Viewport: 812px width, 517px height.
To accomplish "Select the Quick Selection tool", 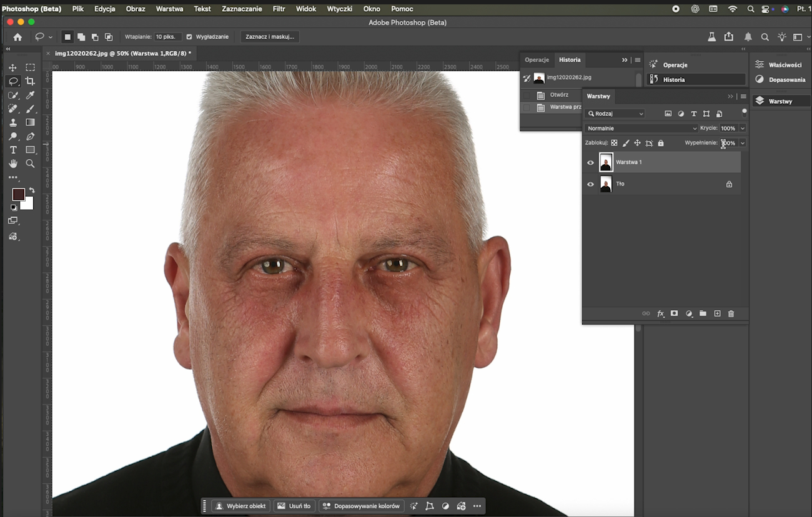I will point(12,95).
